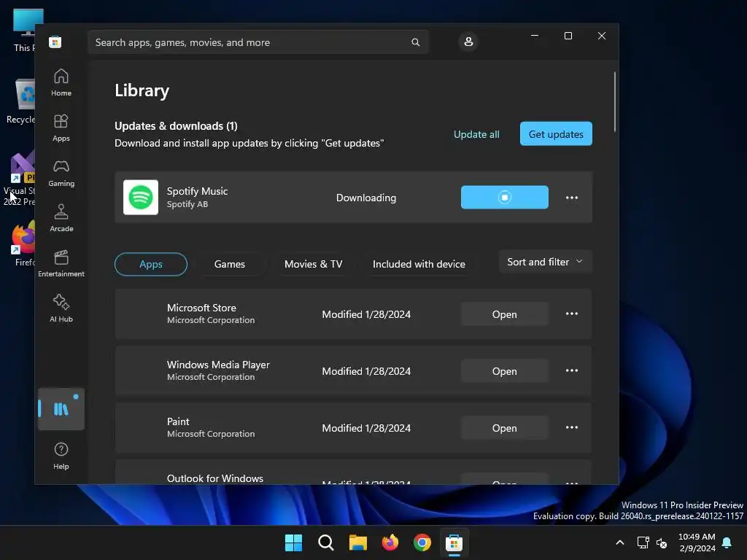Open more options for Windows Media Player
Viewport: 747px width, 560px height.
572,370
